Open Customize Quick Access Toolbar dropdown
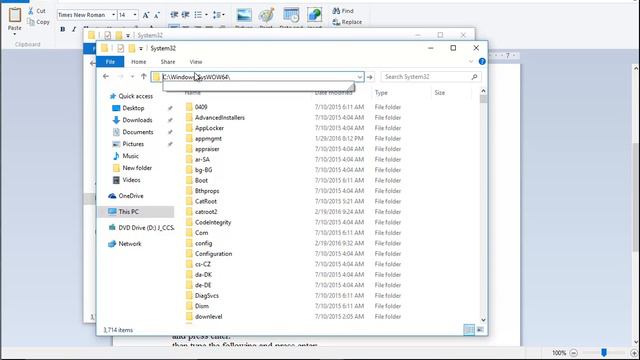The image size is (640, 360). click(141, 49)
